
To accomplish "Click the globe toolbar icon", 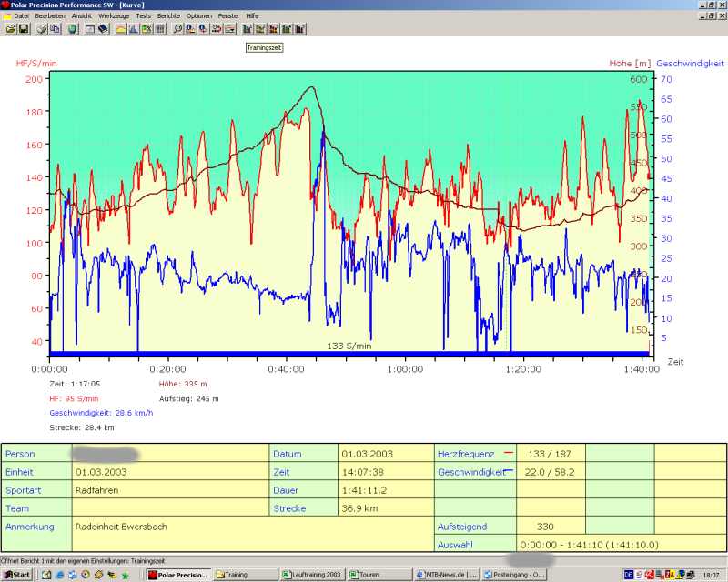I will [73, 29].
